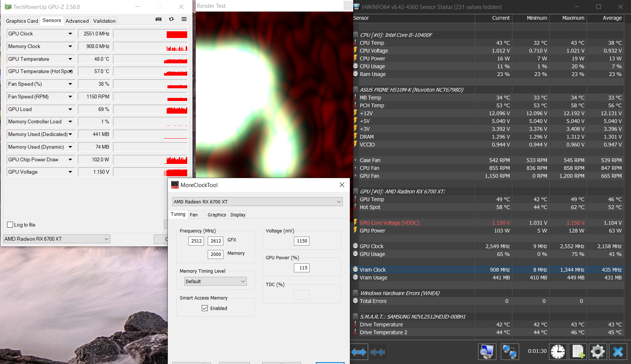Click the GPU Load history graph
Screen dimensions: 631x364
(150, 109)
